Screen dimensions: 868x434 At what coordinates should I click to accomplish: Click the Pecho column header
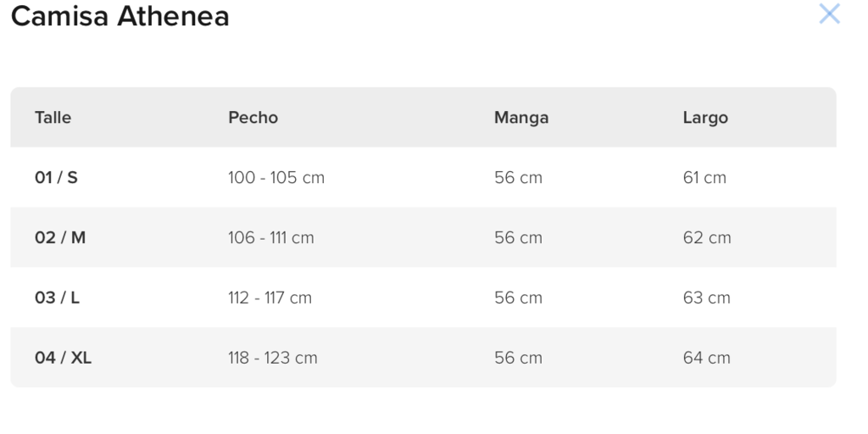click(253, 117)
